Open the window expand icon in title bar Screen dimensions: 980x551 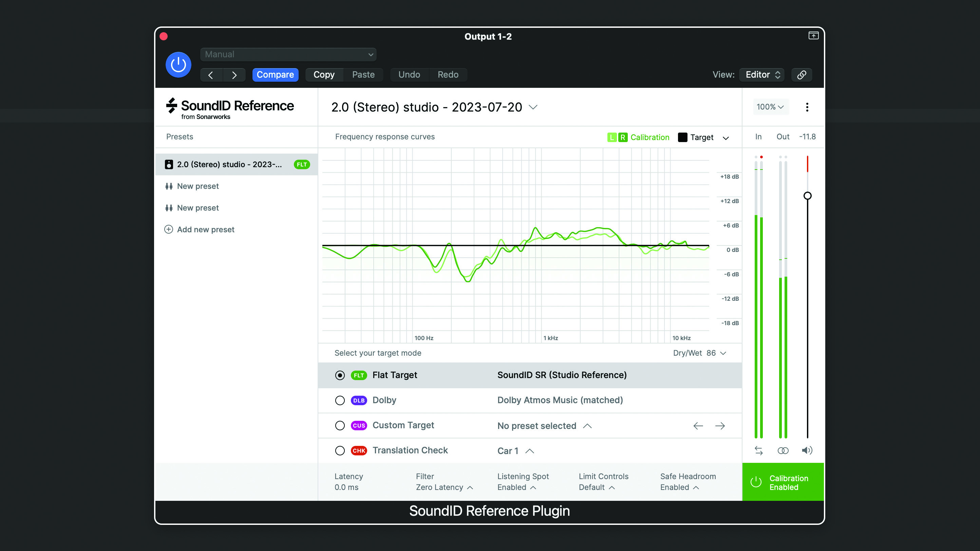coord(813,36)
